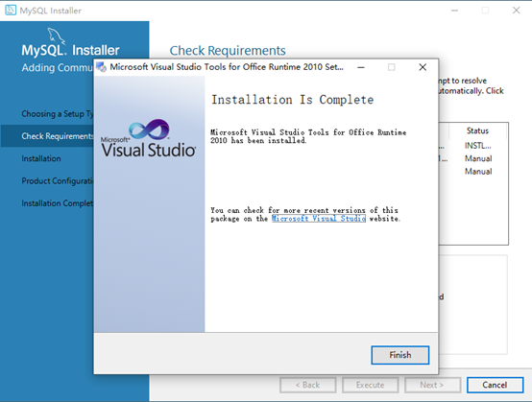This screenshot has width=532, height=402.
Task: Click the first Manual status entry
Action: pos(478,158)
